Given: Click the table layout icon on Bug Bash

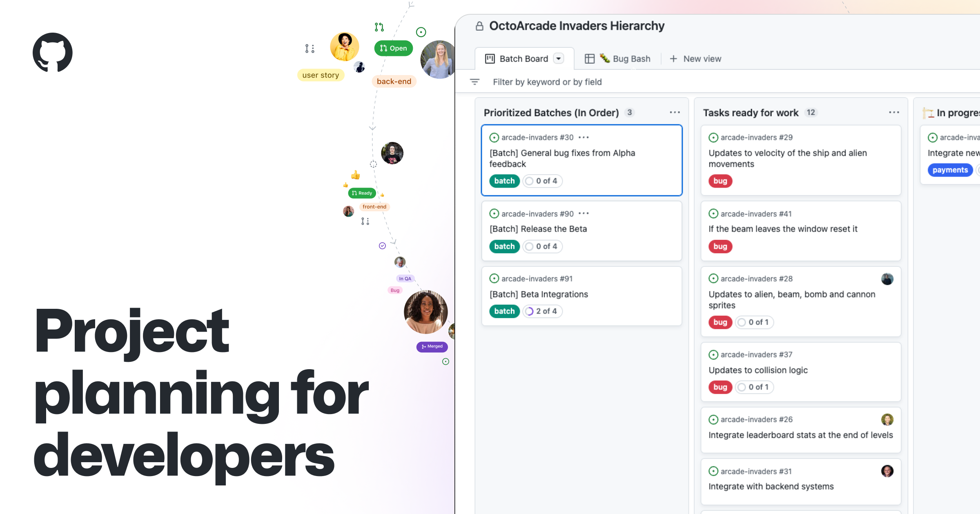Looking at the screenshot, I should [589, 59].
